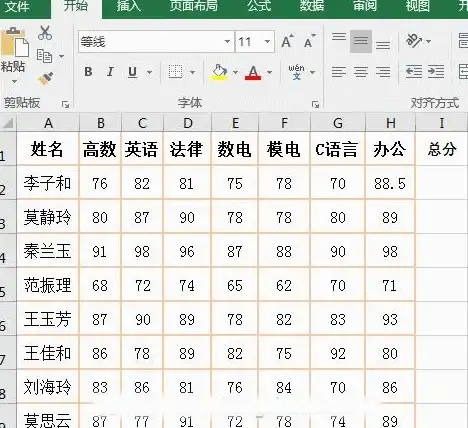The image size is (468, 428).
Task: Open font name dropdown 等线
Action: click(x=227, y=42)
